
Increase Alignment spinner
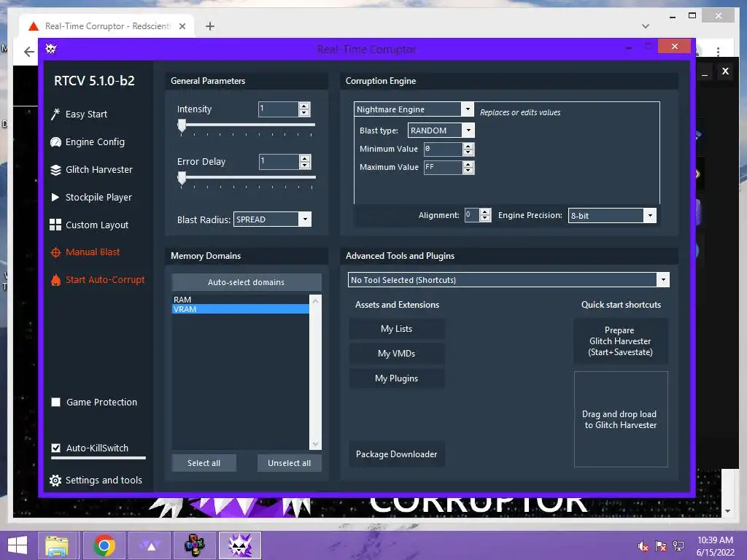[485, 212]
